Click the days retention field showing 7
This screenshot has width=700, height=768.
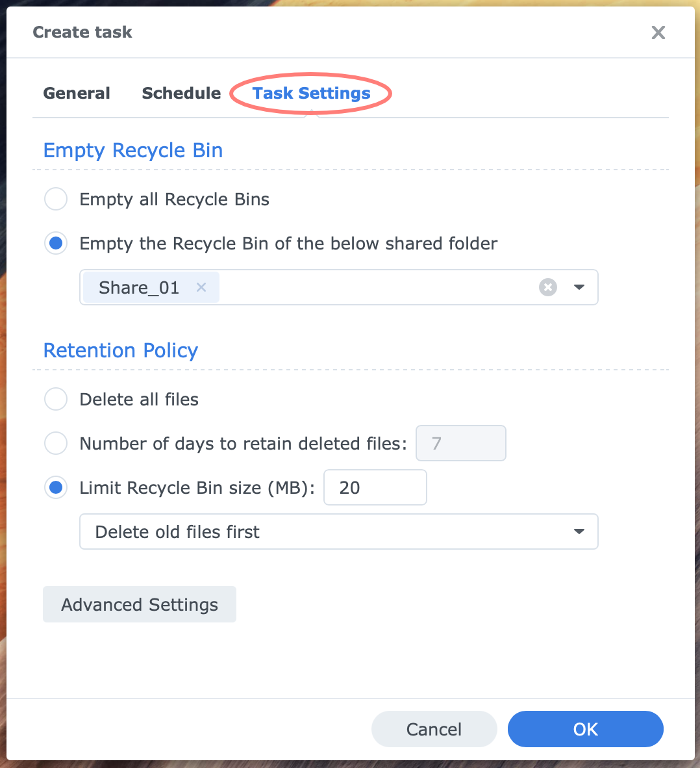tap(460, 443)
